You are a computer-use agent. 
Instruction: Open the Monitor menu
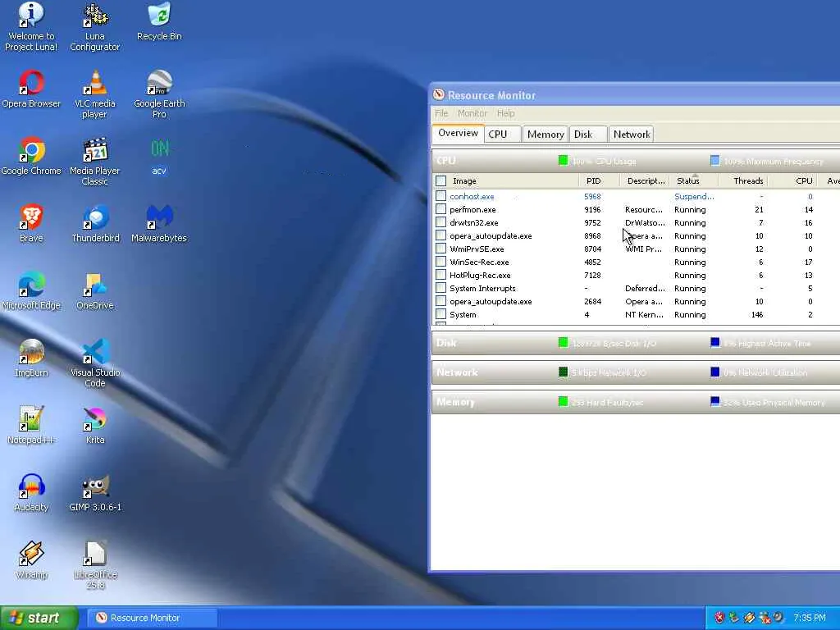coord(472,113)
